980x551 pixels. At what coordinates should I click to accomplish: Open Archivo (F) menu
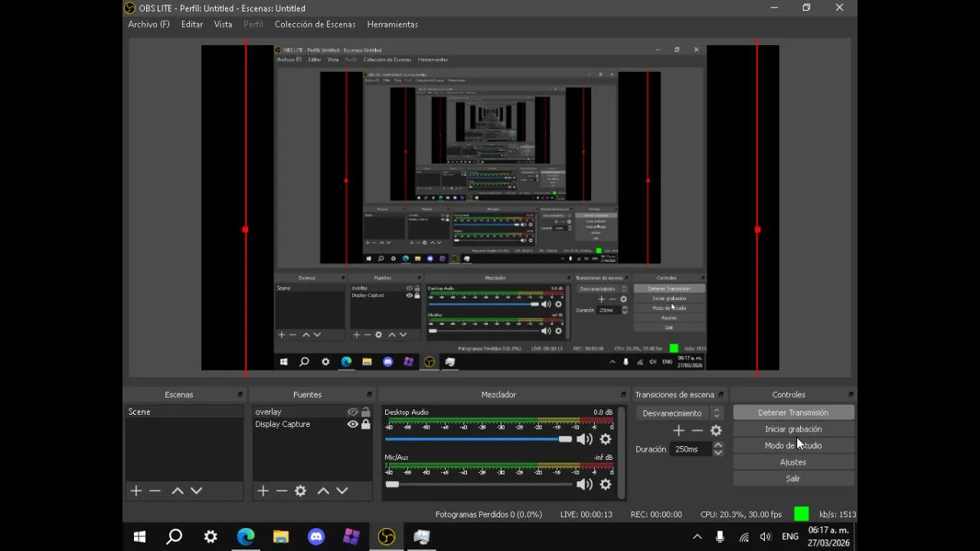click(x=149, y=24)
